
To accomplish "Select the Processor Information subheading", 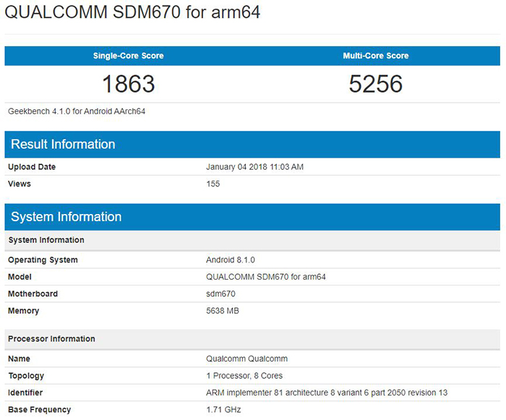I will tap(51, 338).
